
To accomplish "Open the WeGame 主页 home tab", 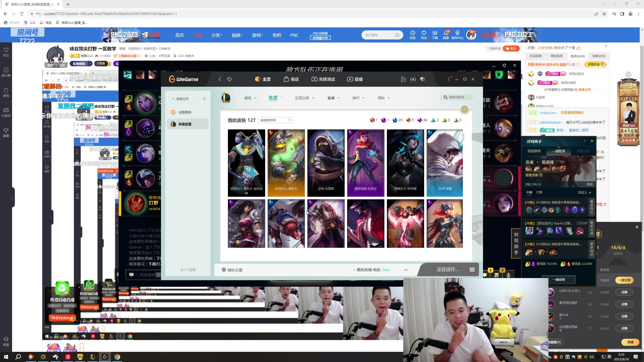I will pyautogui.click(x=263, y=79).
